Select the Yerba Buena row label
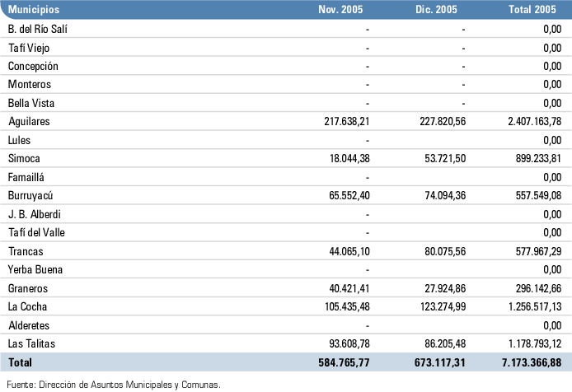Image resolution: width=572 pixels, height=392 pixels. (34, 269)
